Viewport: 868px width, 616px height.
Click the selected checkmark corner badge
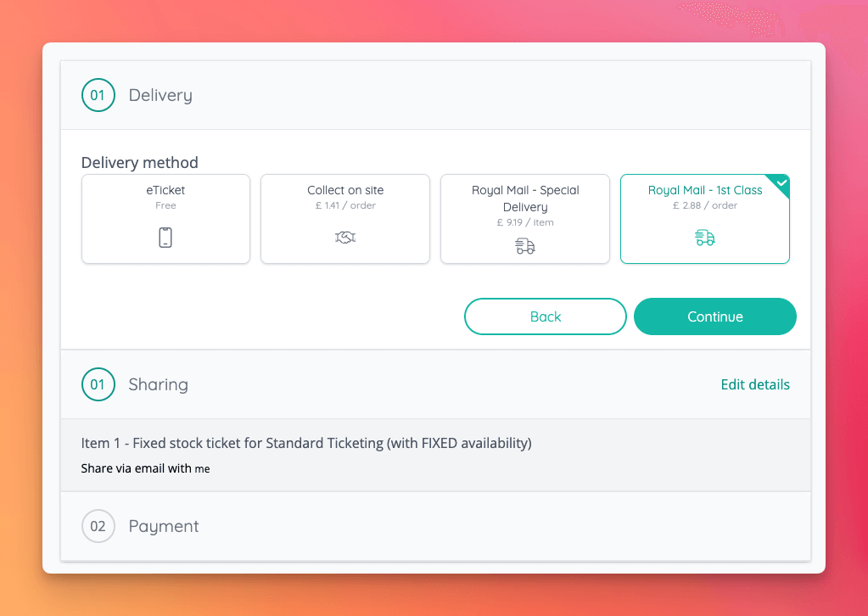781,183
